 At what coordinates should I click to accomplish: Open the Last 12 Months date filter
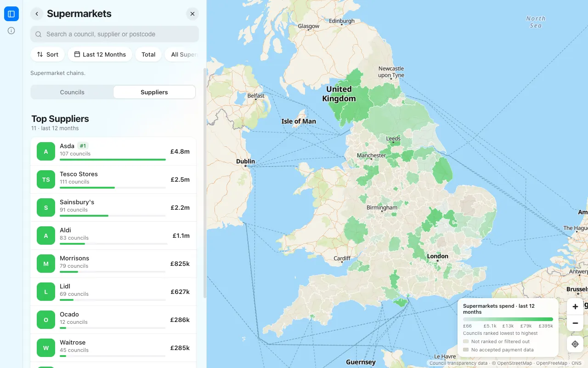tap(100, 54)
